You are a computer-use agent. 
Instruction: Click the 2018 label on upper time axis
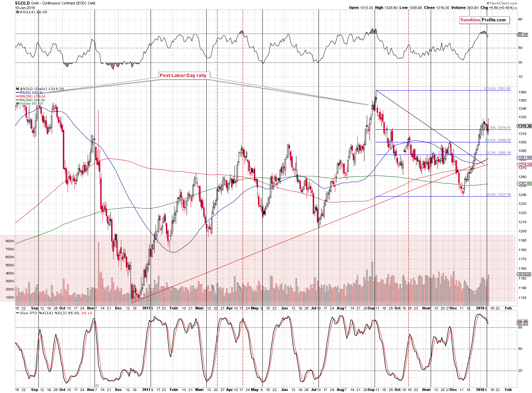coord(480,308)
